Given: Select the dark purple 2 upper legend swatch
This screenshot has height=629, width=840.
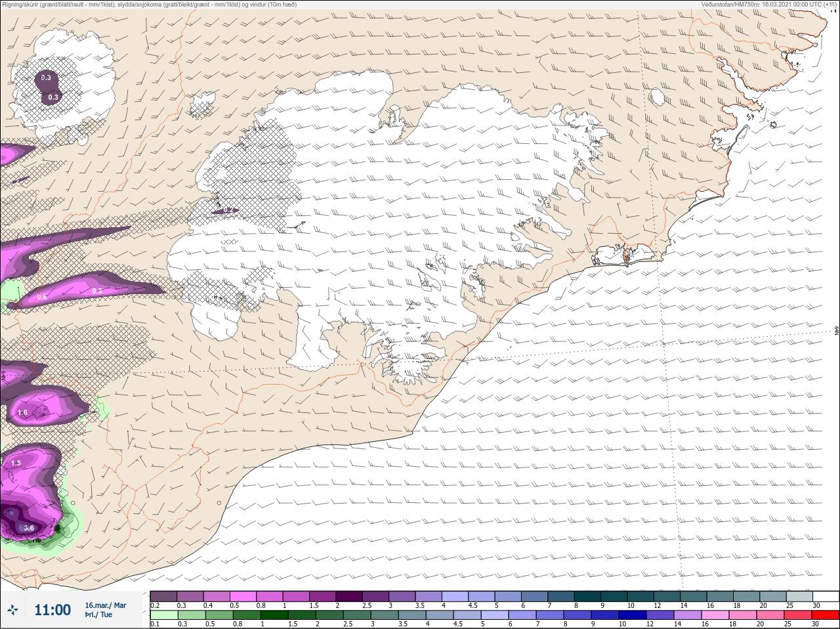Looking at the screenshot, I should 349,596.
